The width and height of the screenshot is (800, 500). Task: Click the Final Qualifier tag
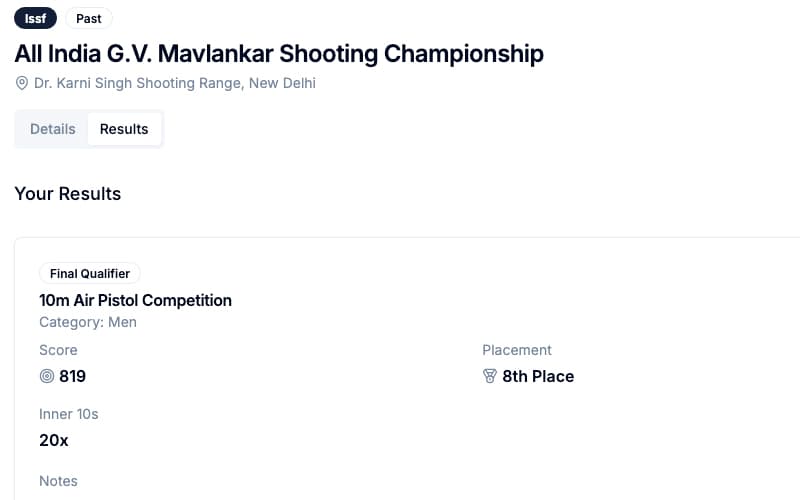(90, 273)
